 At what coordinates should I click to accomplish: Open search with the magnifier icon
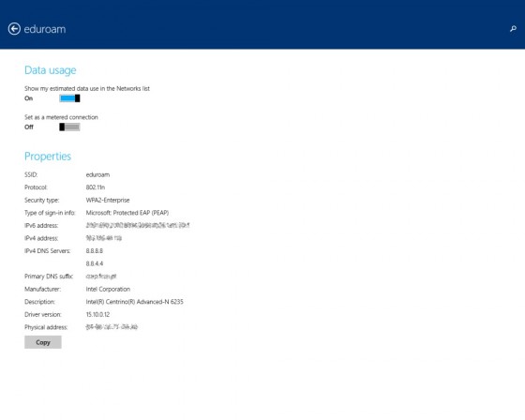[513, 29]
